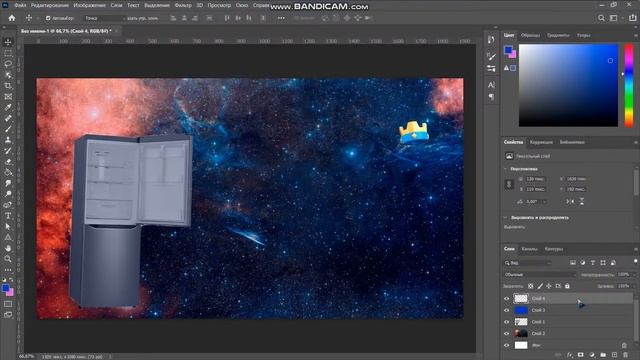Screen dimensions: 640x360
Task: Hide the Слой 1 layer
Action: 507,322
